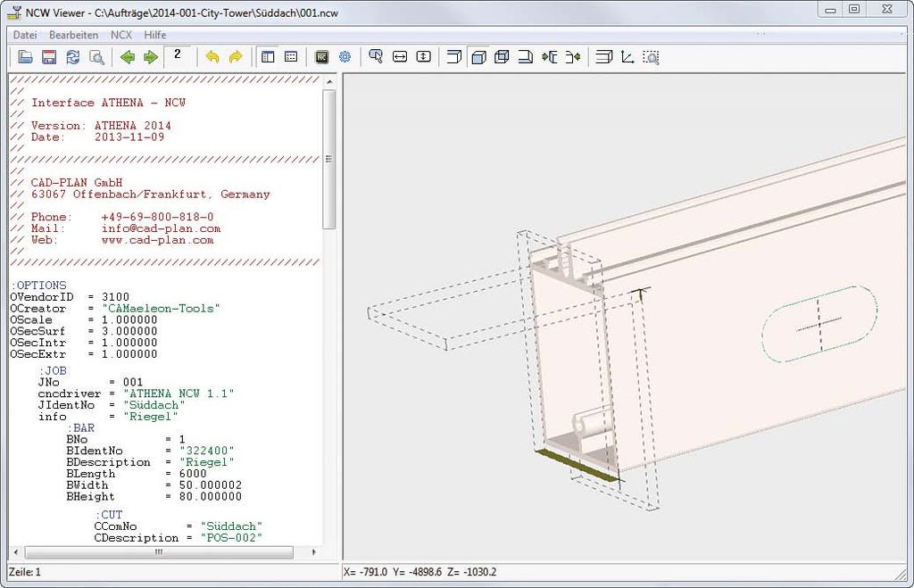Image resolution: width=914 pixels, height=588 pixels.
Task: Click the 'BLength = 6000' line
Action: point(137,474)
